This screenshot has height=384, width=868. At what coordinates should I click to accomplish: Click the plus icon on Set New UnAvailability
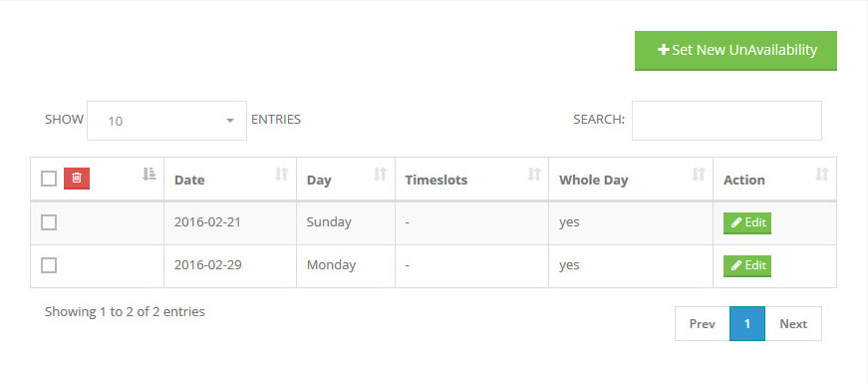point(663,50)
